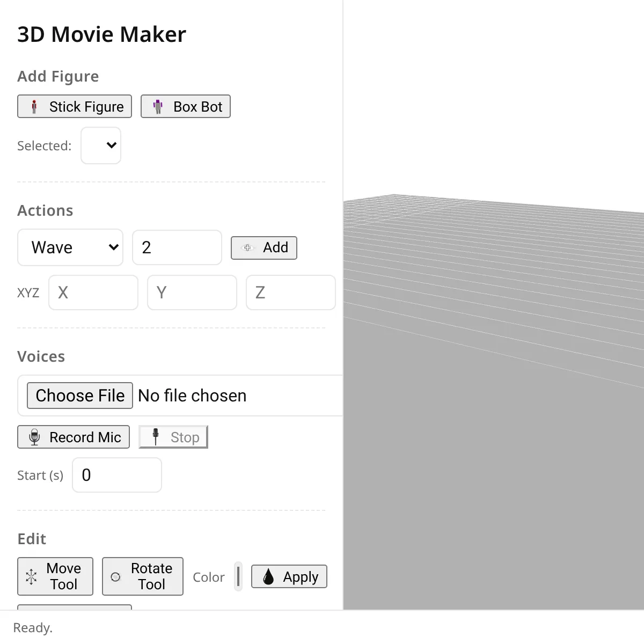Expand the Wave action dropdown
The width and height of the screenshot is (644, 644).
70,247
